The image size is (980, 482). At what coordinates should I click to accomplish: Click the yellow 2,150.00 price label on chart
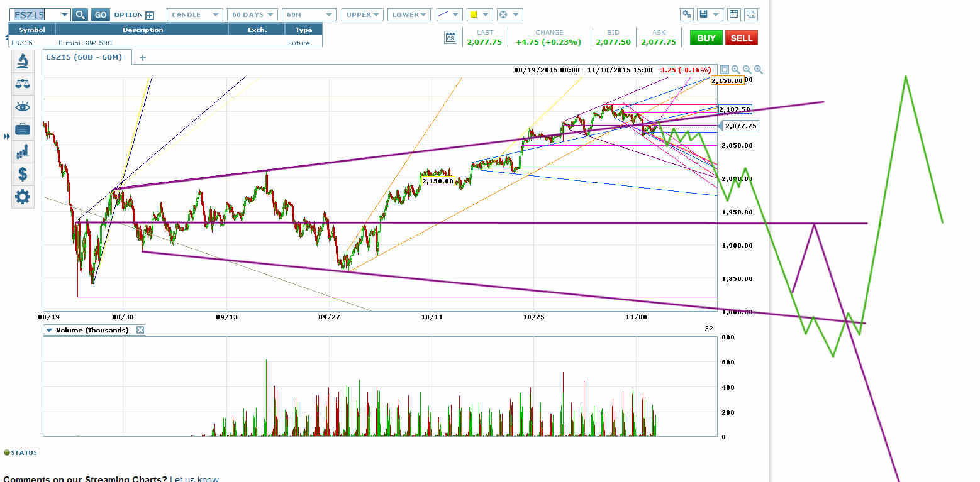[x=437, y=181]
